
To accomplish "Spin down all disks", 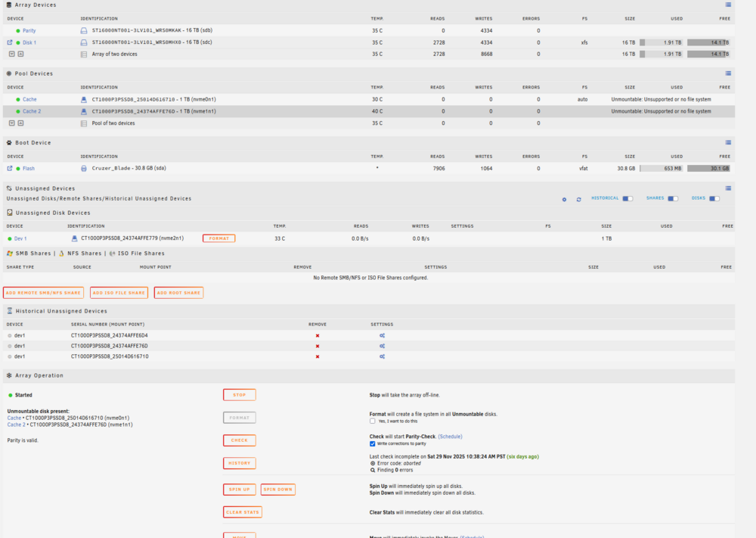I will (x=277, y=490).
